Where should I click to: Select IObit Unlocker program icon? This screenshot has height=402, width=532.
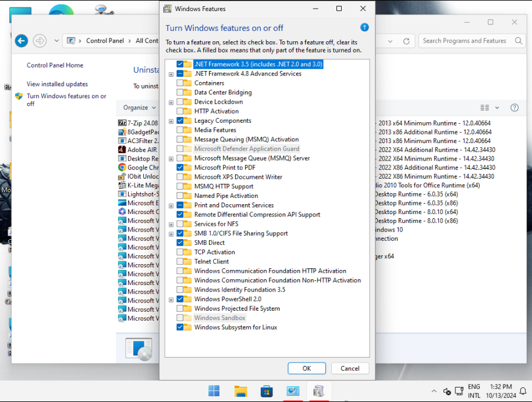click(122, 176)
